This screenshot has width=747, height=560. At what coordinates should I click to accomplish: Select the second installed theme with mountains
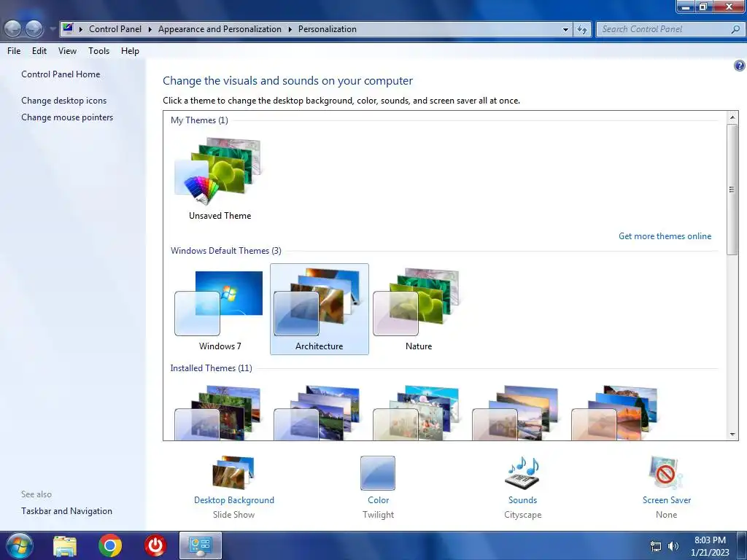(x=317, y=413)
